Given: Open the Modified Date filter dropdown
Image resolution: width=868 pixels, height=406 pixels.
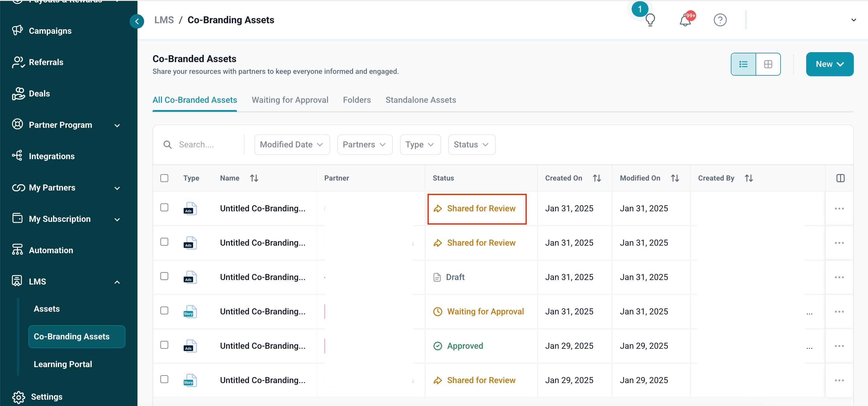Looking at the screenshot, I should click(292, 145).
